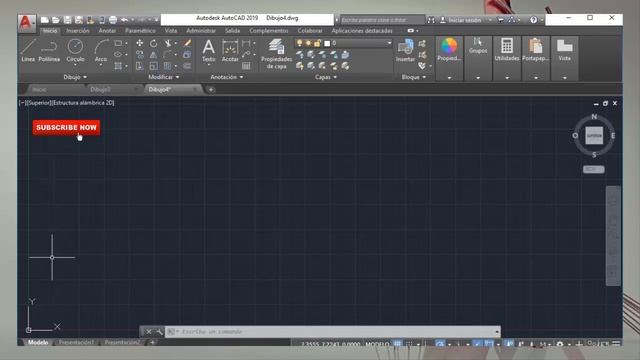Image resolution: width=640 pixels, height=360 pixels.
Task: Toggle MODELO space button in status bar
Action: (377, 344)
